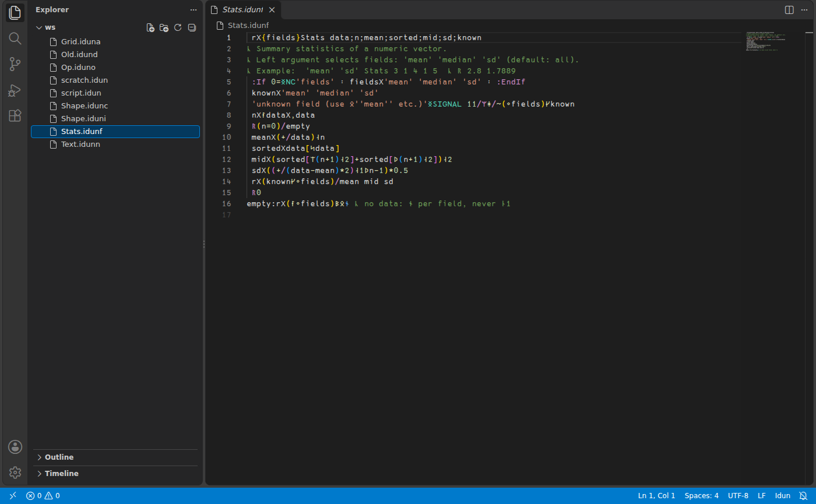Create a new file in ws

(x=150, y=27)
